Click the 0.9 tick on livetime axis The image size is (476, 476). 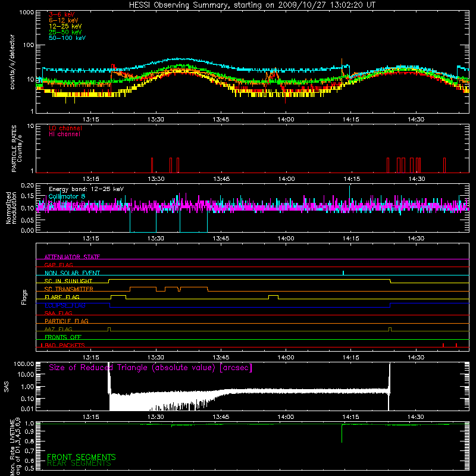[x=29, y=431]
